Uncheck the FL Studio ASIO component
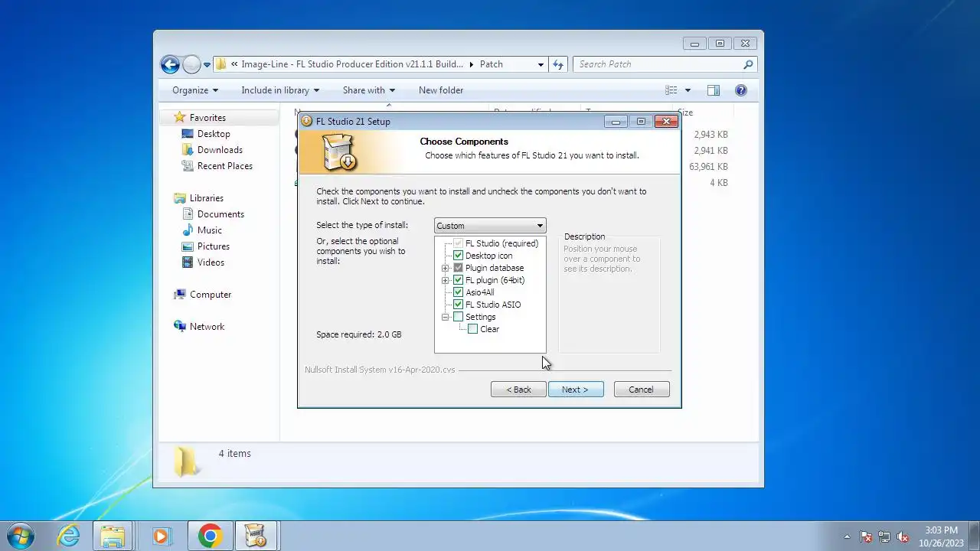Image resolution: width=980 pixels, height=551 pixels. 458,305
